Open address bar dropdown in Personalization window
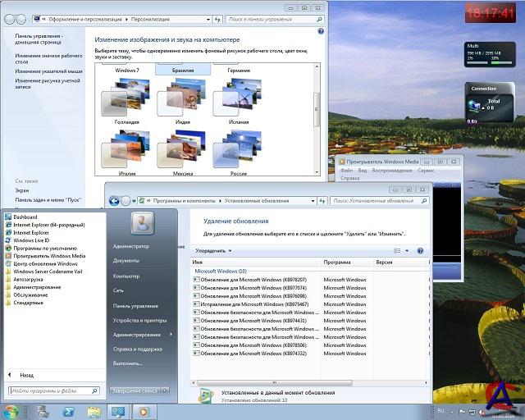525x420 pixels. click(x=208, y=20)
